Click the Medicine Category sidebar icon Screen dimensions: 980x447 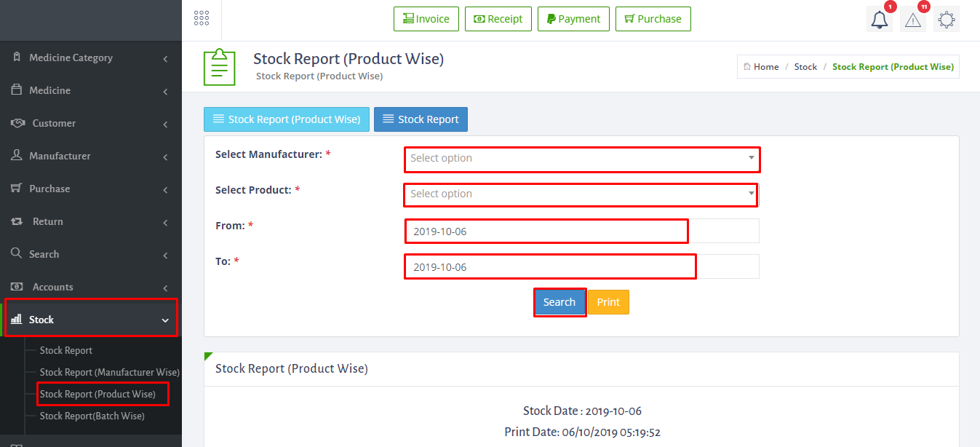16,58
